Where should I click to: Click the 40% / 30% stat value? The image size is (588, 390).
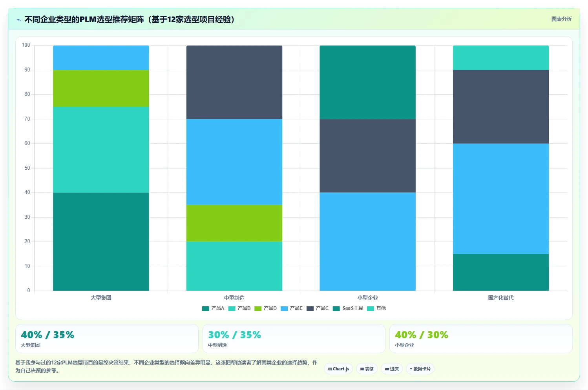point(422,335)
